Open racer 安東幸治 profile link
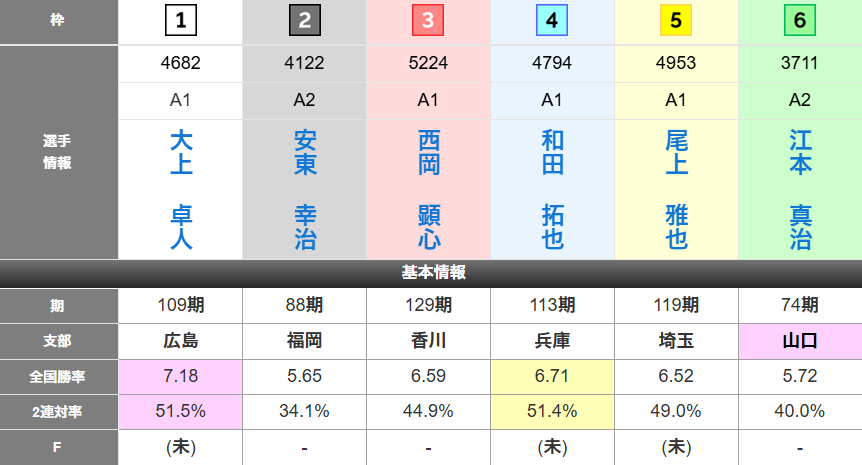862x465 pixels. pos(305,190)
